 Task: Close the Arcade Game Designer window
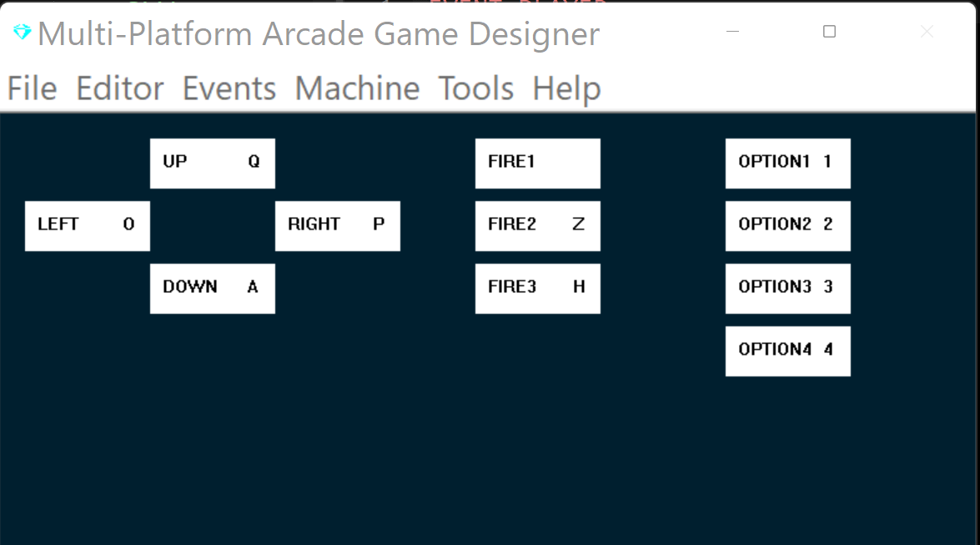pos(927,31)
